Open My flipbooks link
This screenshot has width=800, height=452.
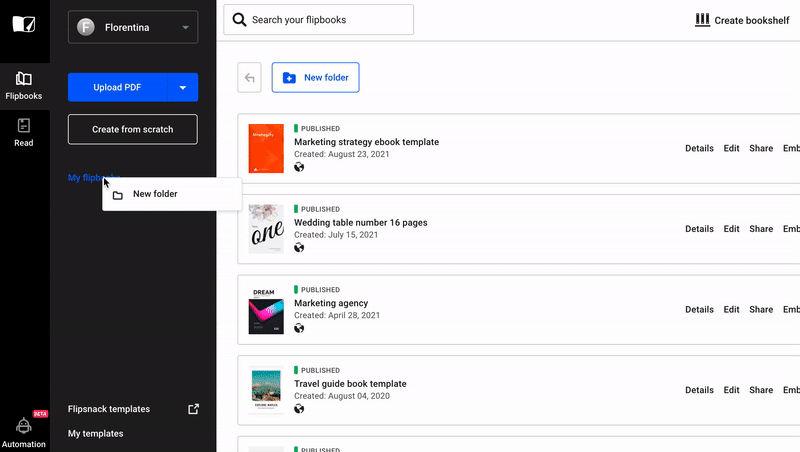coord(93,178)
